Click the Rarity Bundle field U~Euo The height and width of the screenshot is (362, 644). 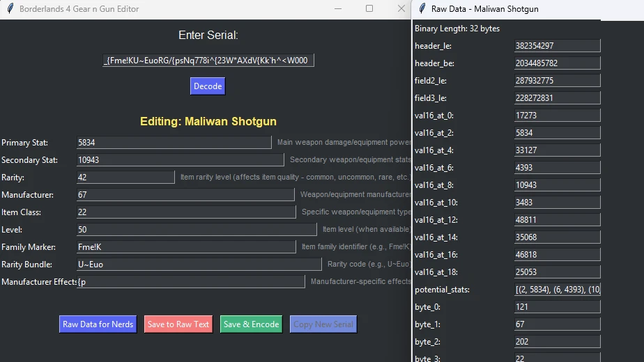coord(199,265)
